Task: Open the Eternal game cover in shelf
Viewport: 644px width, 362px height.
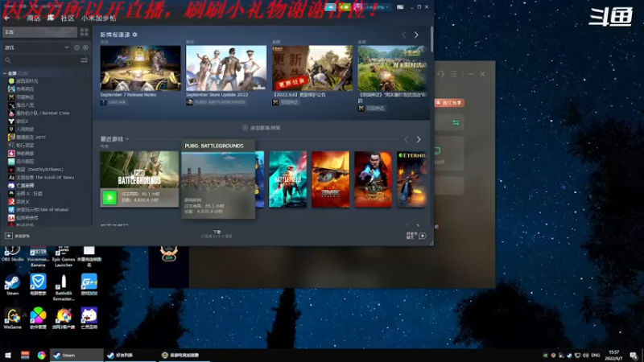Action: point(412,179)
